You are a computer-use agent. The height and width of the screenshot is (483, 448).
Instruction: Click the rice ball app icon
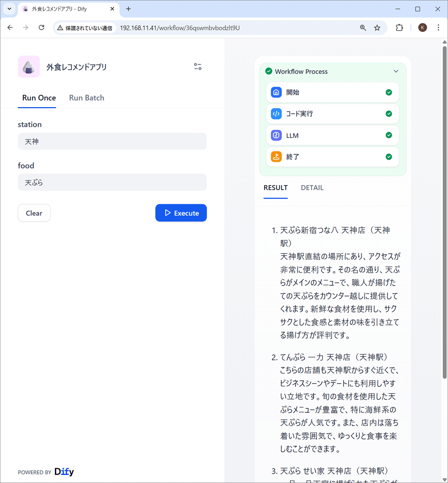point(29,66)
